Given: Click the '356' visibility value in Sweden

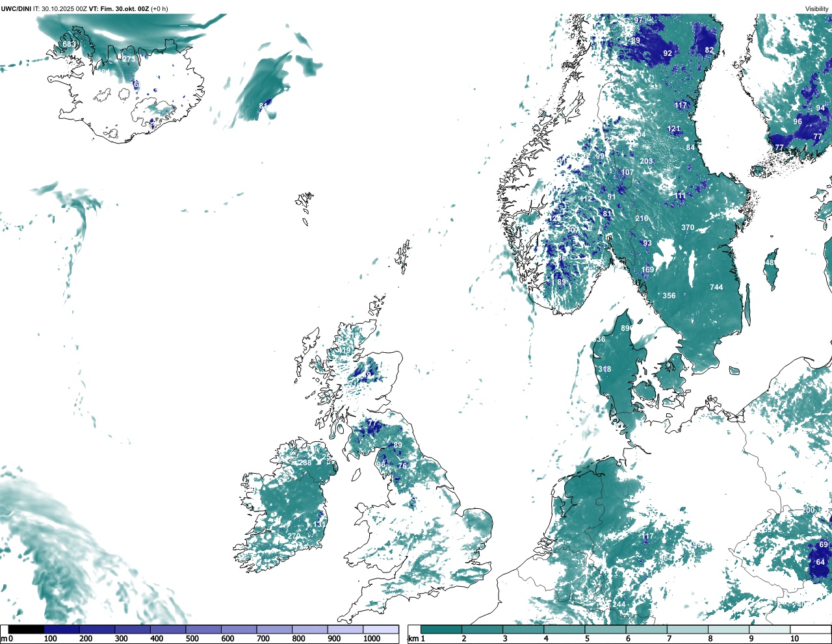Looking at the screenshot, I should (x=669, y=296).
